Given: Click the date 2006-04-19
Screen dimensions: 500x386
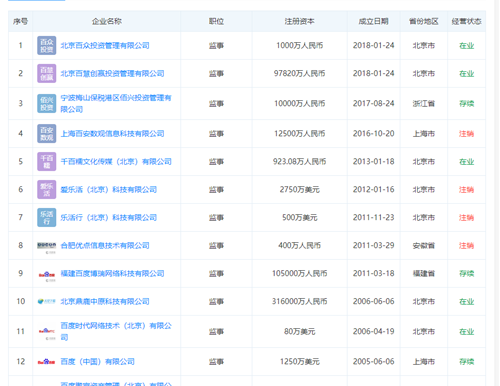Looking at the screenshot, I should click(x=374, y=332).
